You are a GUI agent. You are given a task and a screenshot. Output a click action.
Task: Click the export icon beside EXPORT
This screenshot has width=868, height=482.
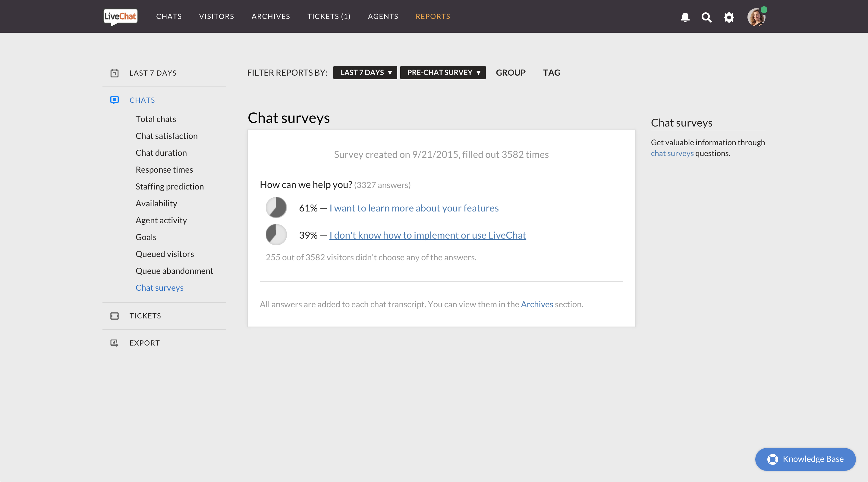115,343
